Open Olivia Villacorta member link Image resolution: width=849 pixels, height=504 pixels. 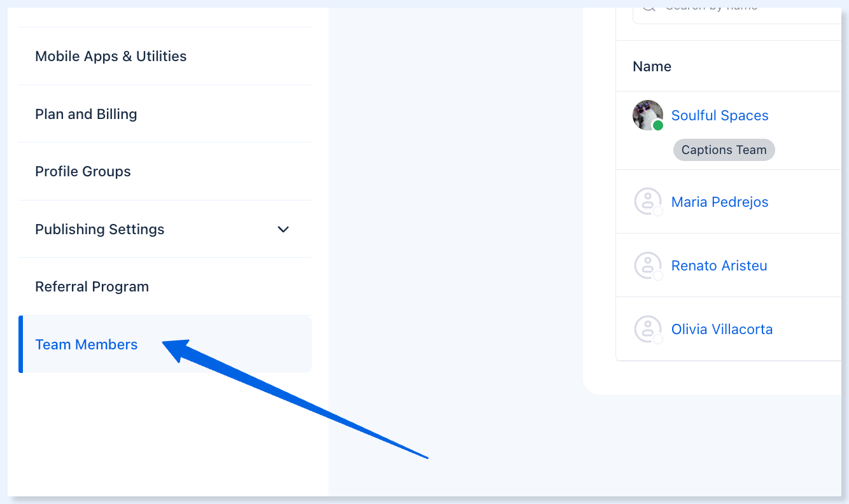(722, 329)
